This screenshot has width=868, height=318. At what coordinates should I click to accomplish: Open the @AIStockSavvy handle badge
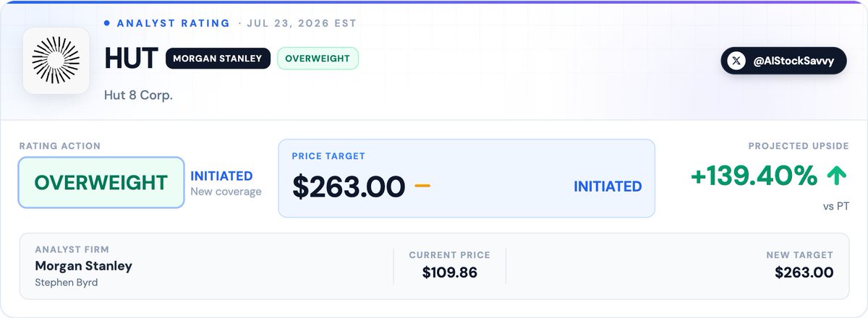click(x=783, y=61)
